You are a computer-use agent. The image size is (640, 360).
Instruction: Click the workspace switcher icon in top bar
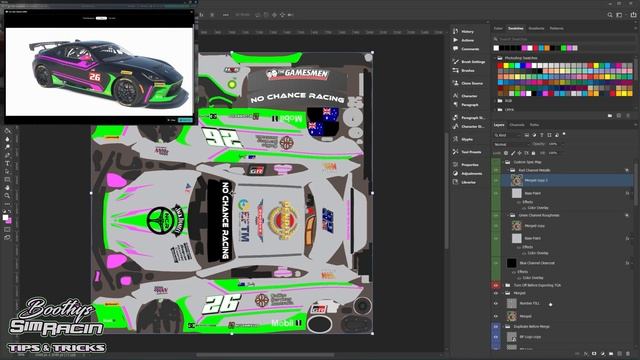click(x=619, y=15)
